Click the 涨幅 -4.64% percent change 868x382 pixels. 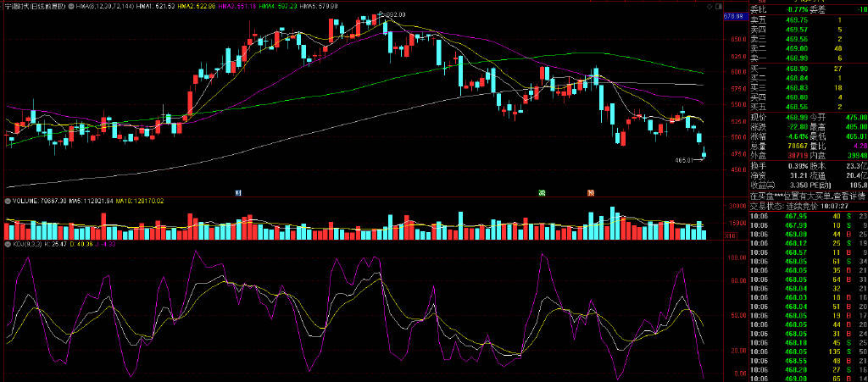point(795,136)
